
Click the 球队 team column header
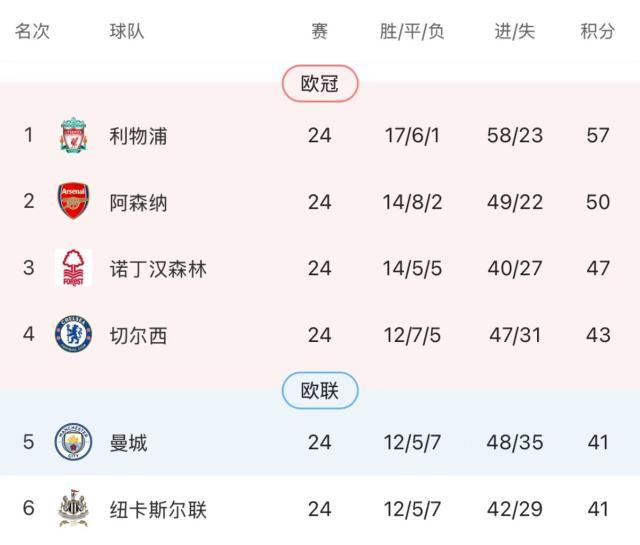127,31
